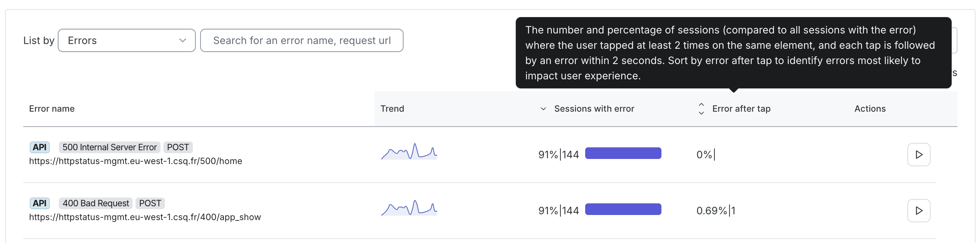Sort by Error after tap column
This screenshot has height=243, width=980.
click(741, 108)
